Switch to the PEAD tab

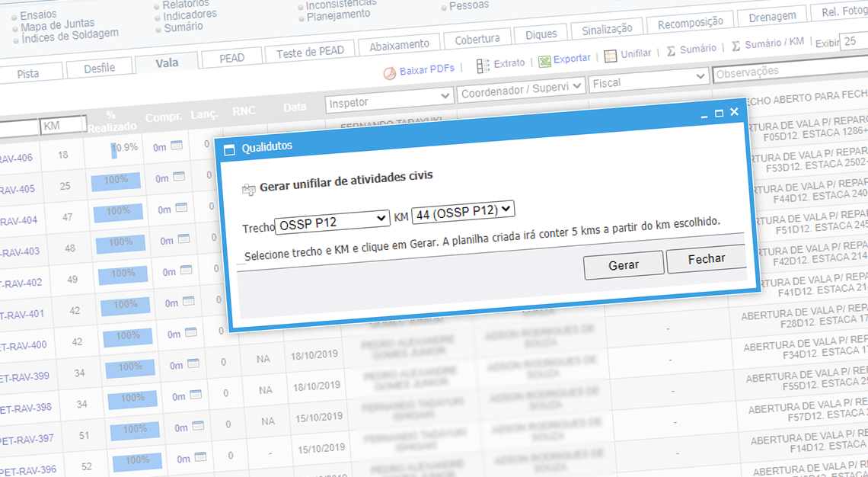tap(231, 58)
